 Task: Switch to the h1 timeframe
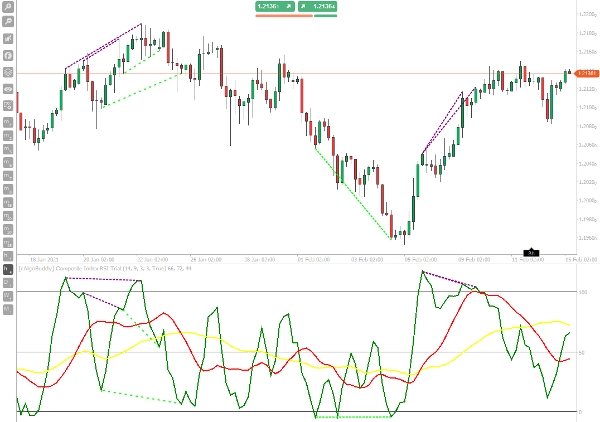tap(8, 256)
